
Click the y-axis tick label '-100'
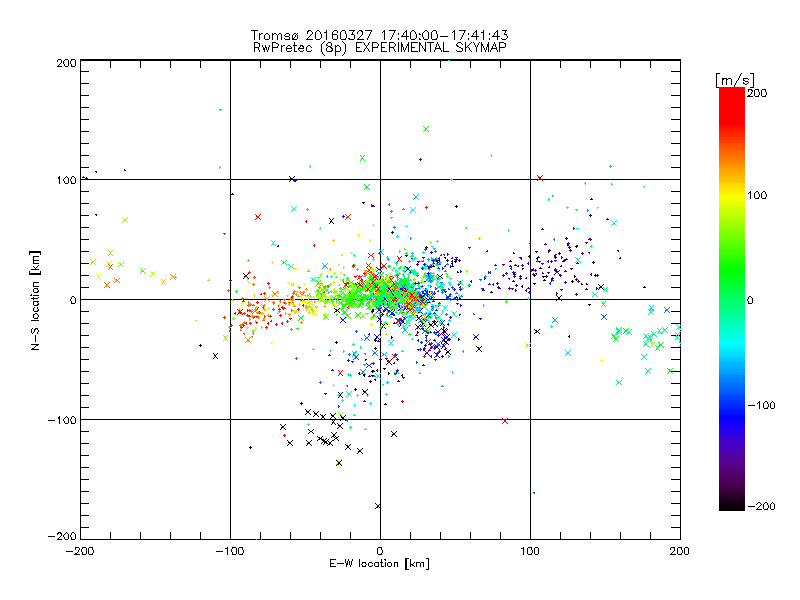(62, 420)
